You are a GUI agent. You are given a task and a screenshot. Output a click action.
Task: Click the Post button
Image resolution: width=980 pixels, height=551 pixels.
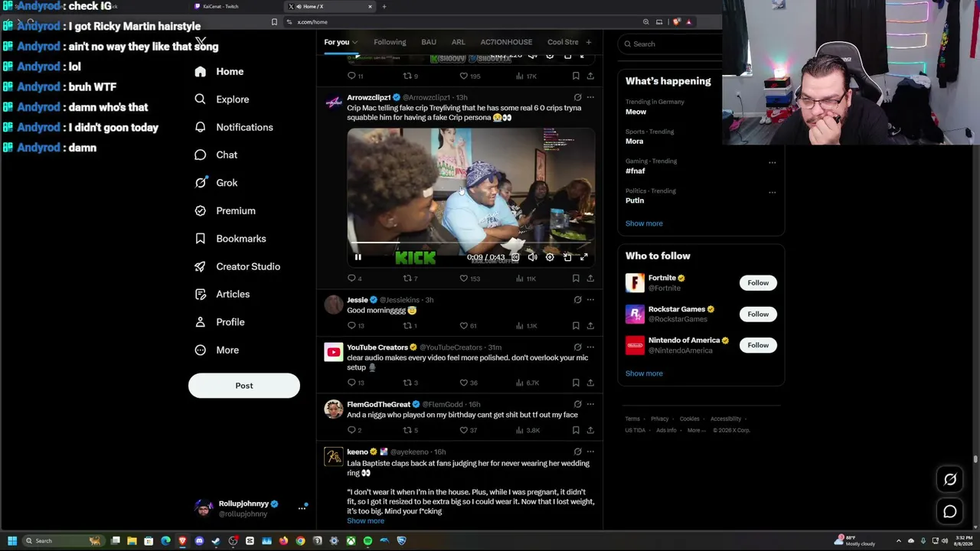(x=244, y=386)
